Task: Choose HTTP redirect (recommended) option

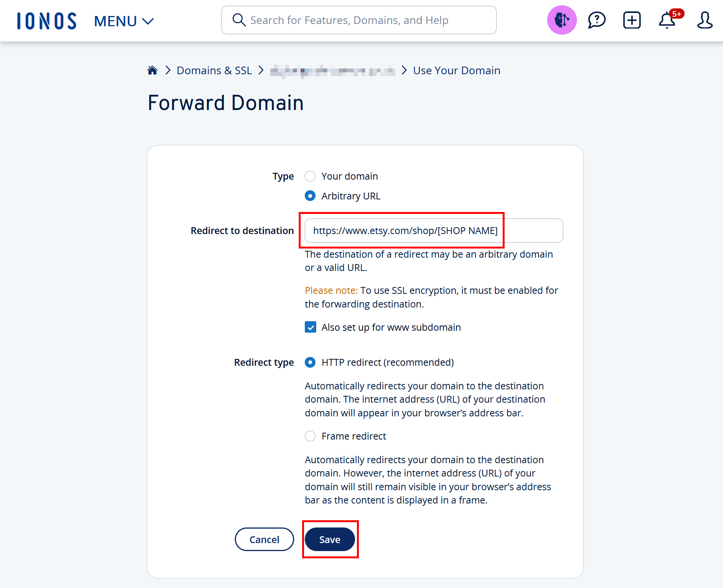Action: click(310, 362)
